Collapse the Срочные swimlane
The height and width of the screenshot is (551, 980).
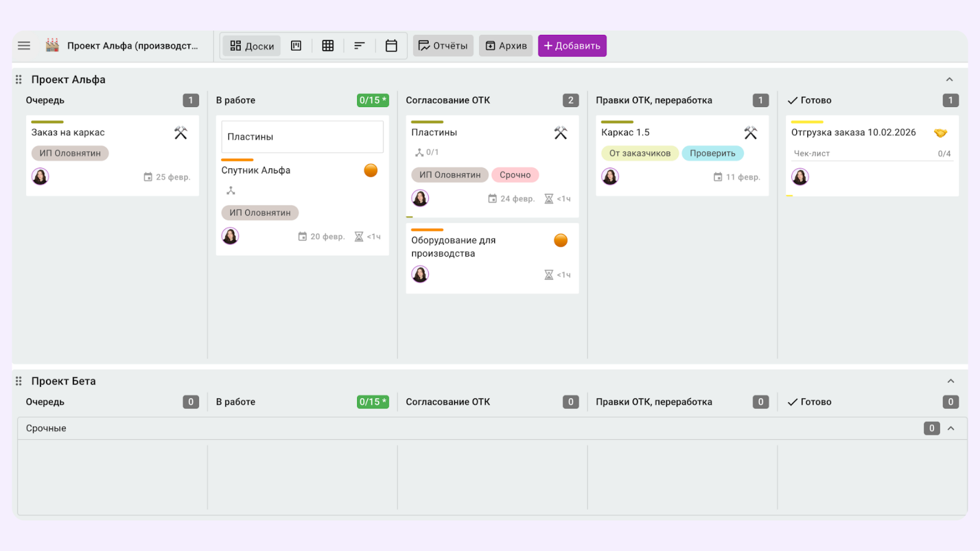click(x=951, y=429)
